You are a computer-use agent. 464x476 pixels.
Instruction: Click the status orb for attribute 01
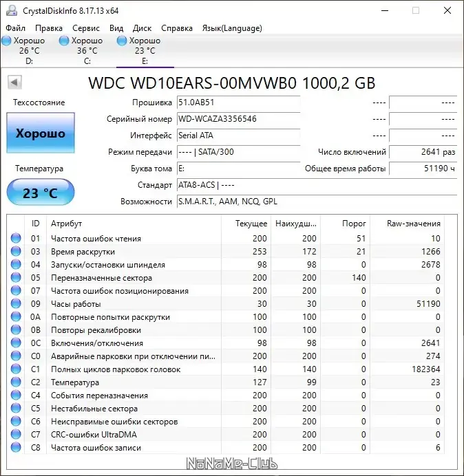point(16,238)
